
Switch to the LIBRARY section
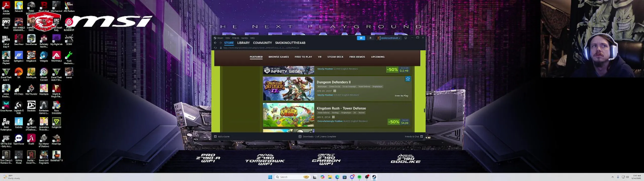[243, 43]
